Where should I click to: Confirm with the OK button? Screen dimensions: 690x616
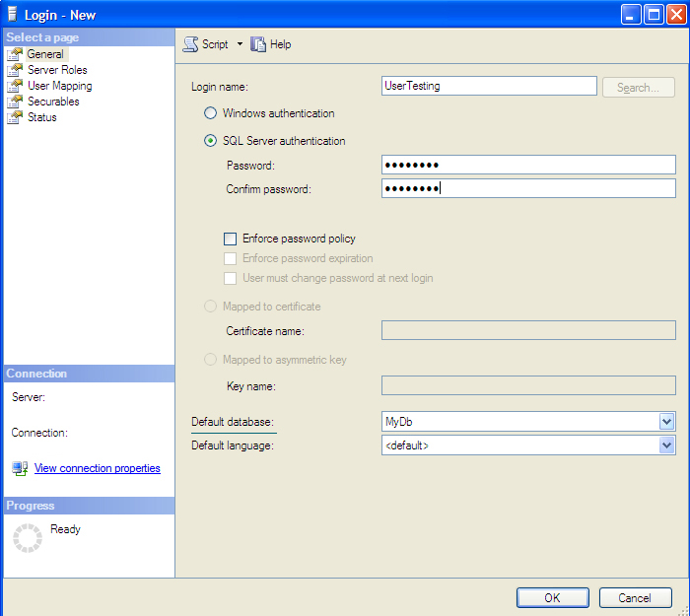[553, 597]
